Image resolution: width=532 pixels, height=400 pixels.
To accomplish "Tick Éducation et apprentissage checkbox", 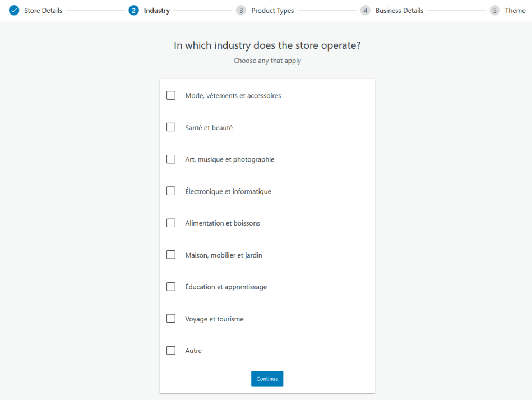I will click(171, 287).
